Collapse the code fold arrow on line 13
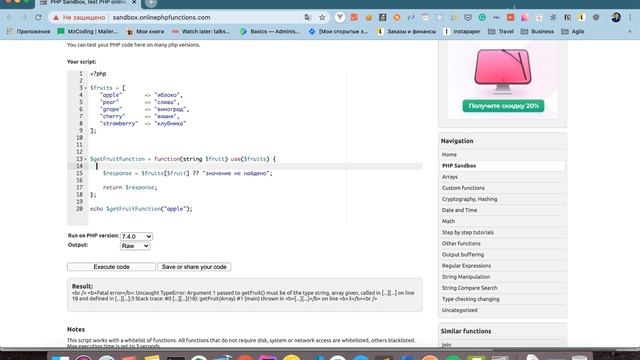 [x=86, y=159]
